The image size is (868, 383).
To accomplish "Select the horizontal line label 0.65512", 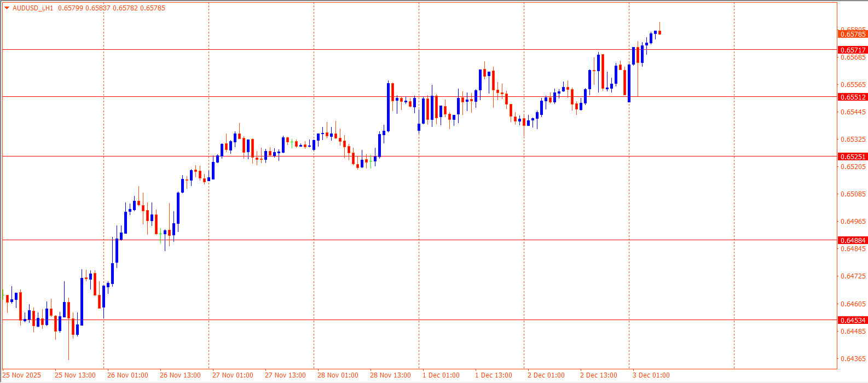I will (x=853, y=97).
